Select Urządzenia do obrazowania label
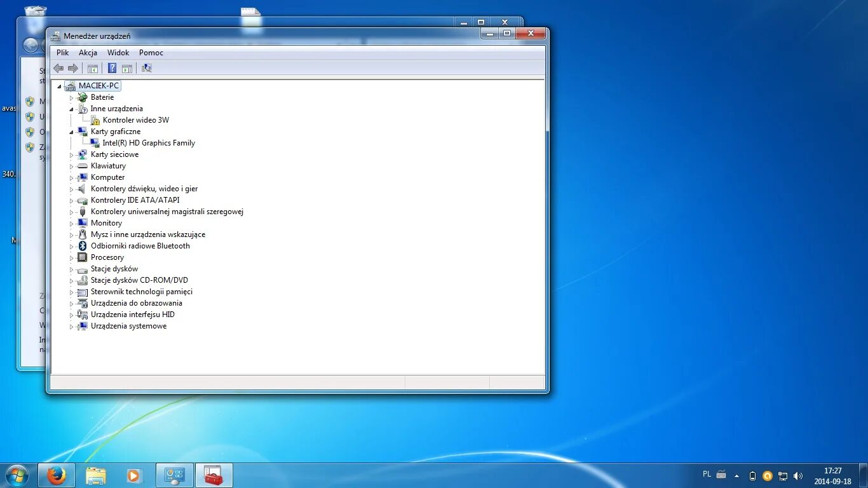 (x=137, y=303)
